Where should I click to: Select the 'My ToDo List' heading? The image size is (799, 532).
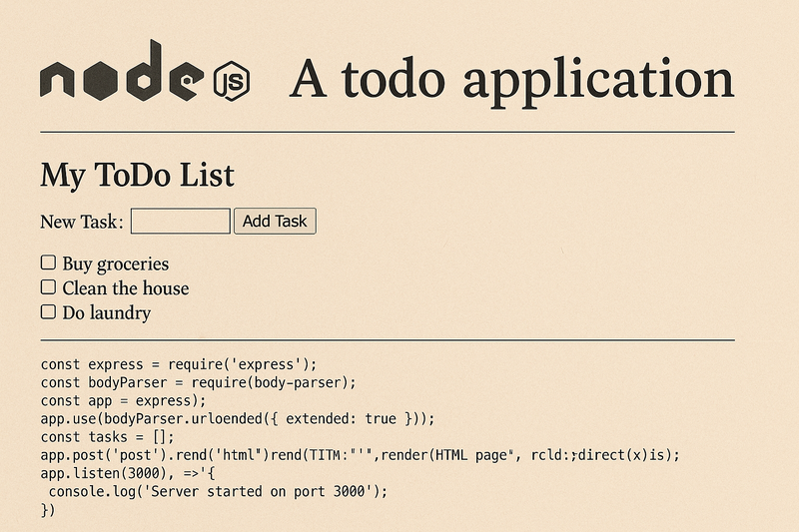(x=137, y=176)
